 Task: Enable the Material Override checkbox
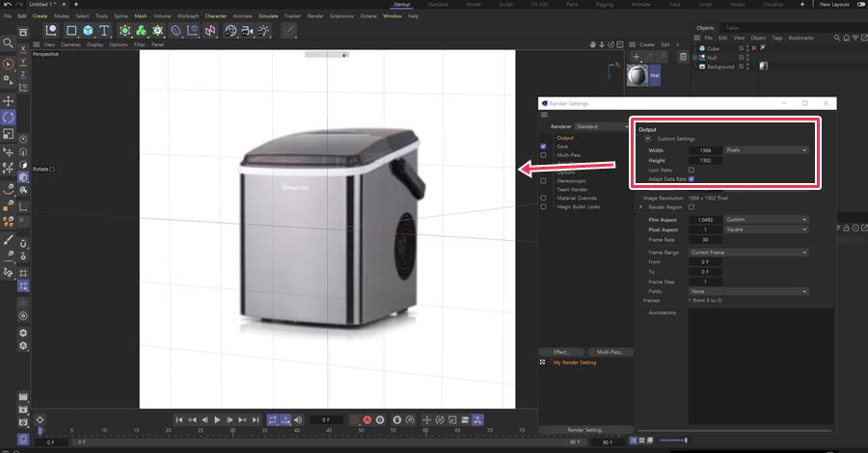[543, 198]
